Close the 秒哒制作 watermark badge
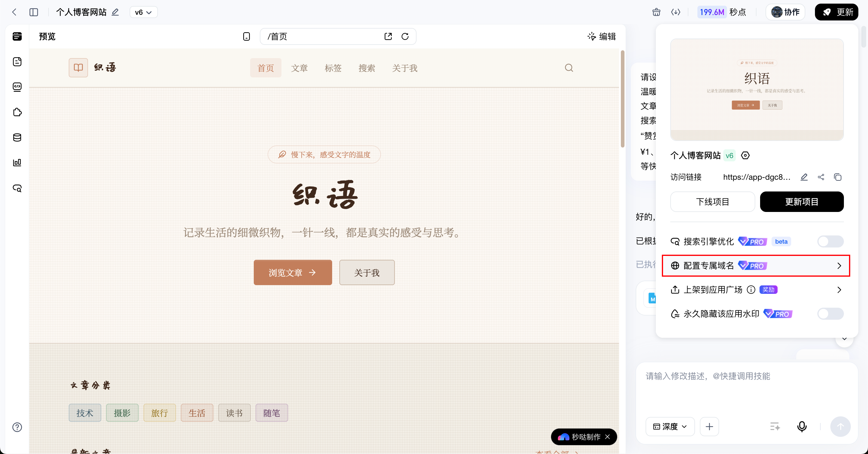This screenshot has height=454, width=868. coord(608,437)
